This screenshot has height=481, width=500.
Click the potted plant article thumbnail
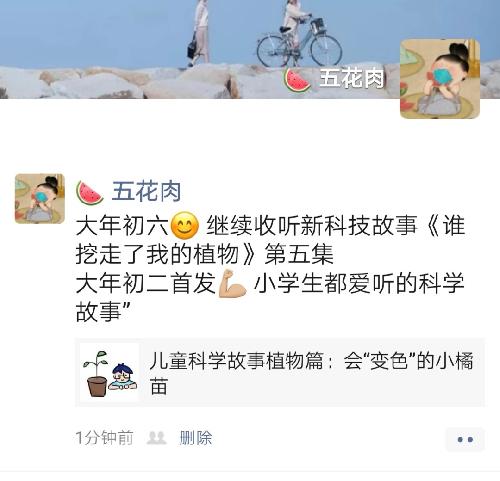[110, 373]
